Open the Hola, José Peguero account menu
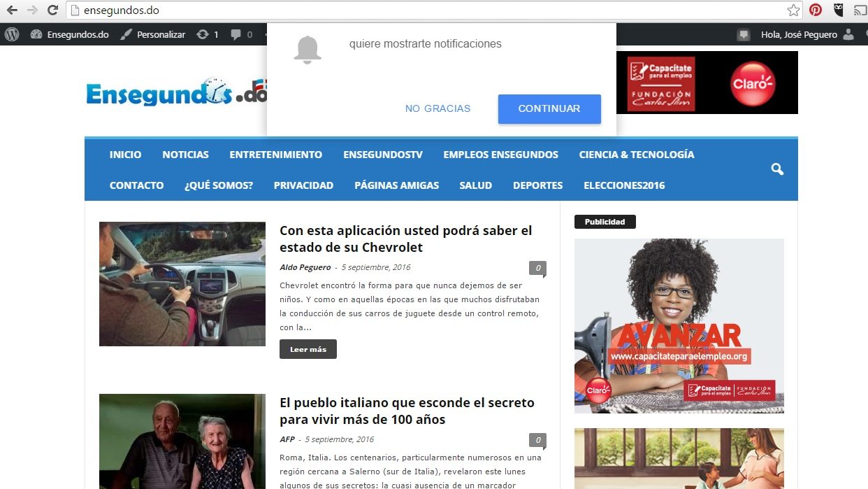 [799, 34]
